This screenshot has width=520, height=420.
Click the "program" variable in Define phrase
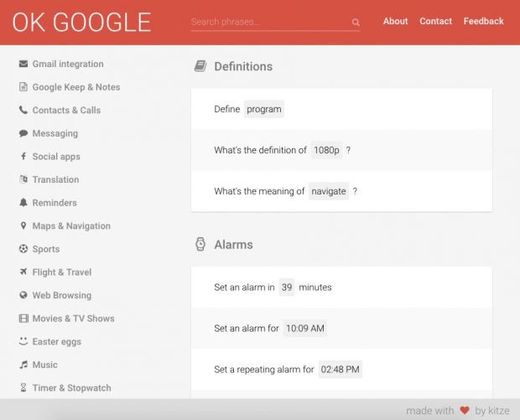(x=264, y=109)
